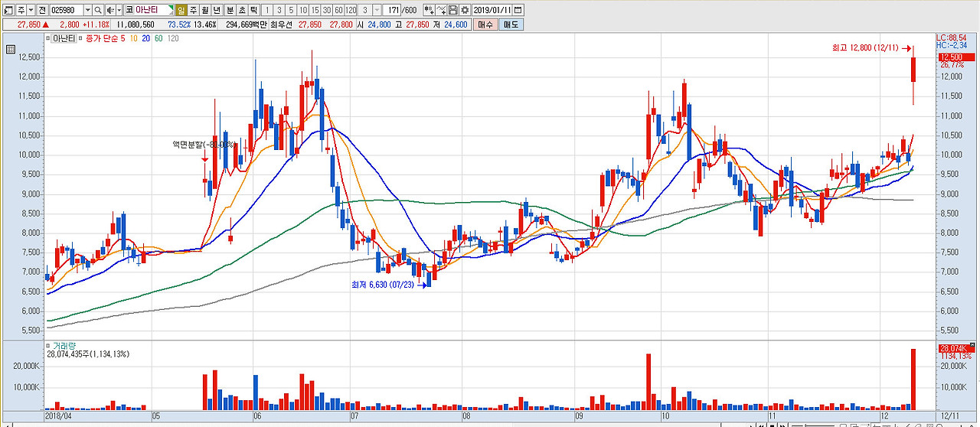
Task: Switch to 년 yearly chart period
Action: coord(216,10)
